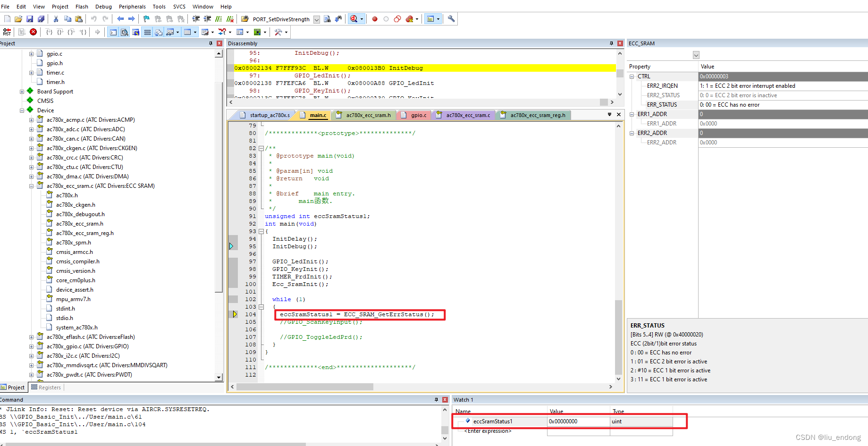Toggle the Memory Windows button

187,32
